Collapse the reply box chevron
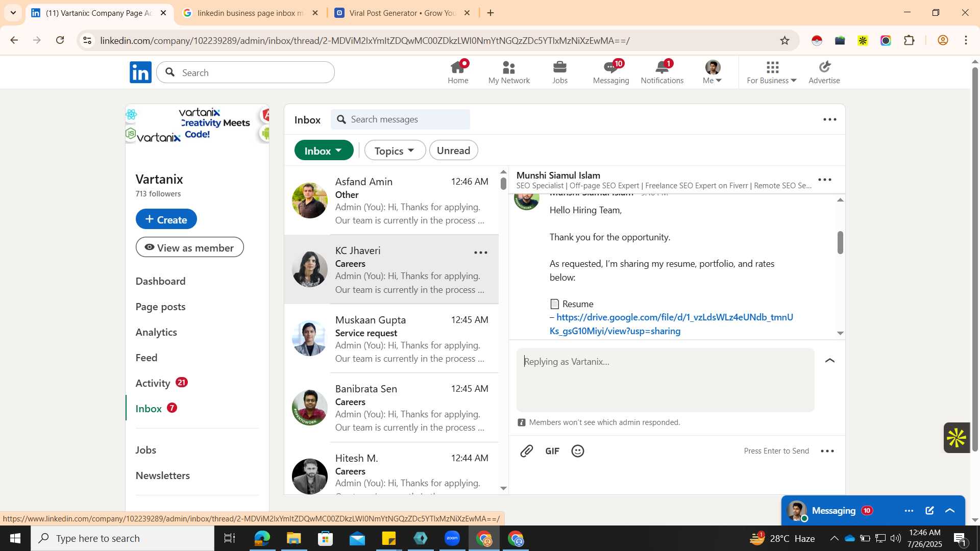 pyautogui.click(x=830, y=361)
